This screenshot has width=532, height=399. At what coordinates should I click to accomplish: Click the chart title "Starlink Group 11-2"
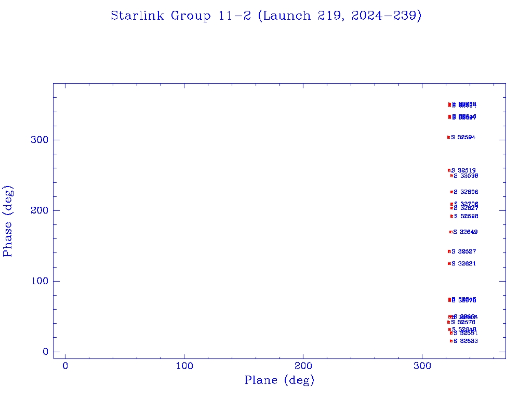pyautogui.click(x=181, y=16)
